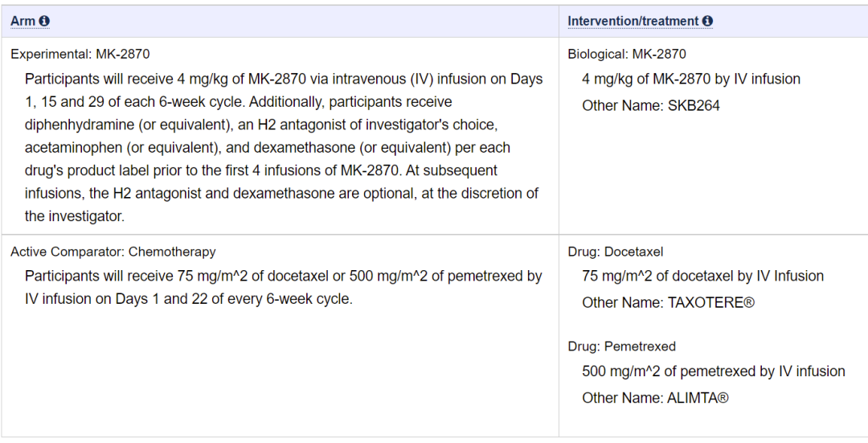
Task: Click the 75 mg/m^2 of docetaxel by IV Infusion line
Action: pos(702,276)
